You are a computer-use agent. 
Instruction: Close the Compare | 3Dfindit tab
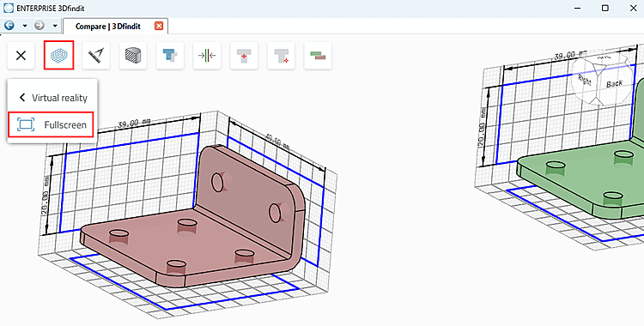point(159,26)
